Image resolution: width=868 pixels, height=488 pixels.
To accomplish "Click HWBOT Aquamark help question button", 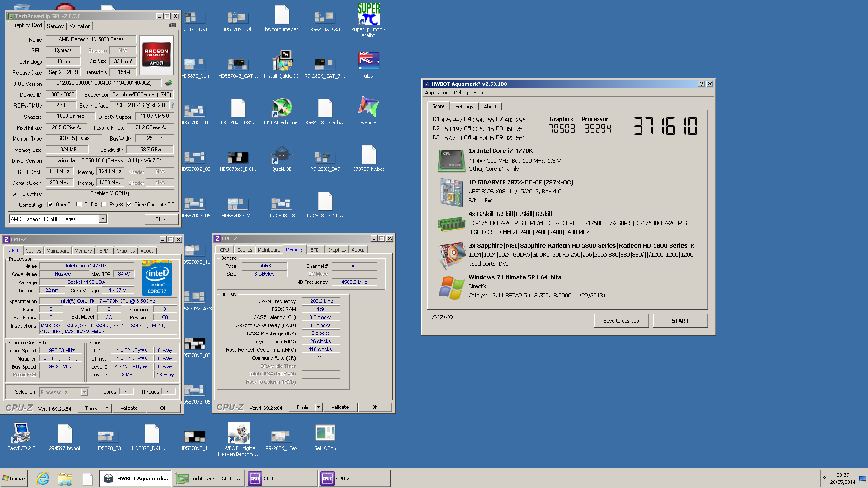I will (702, 84).
